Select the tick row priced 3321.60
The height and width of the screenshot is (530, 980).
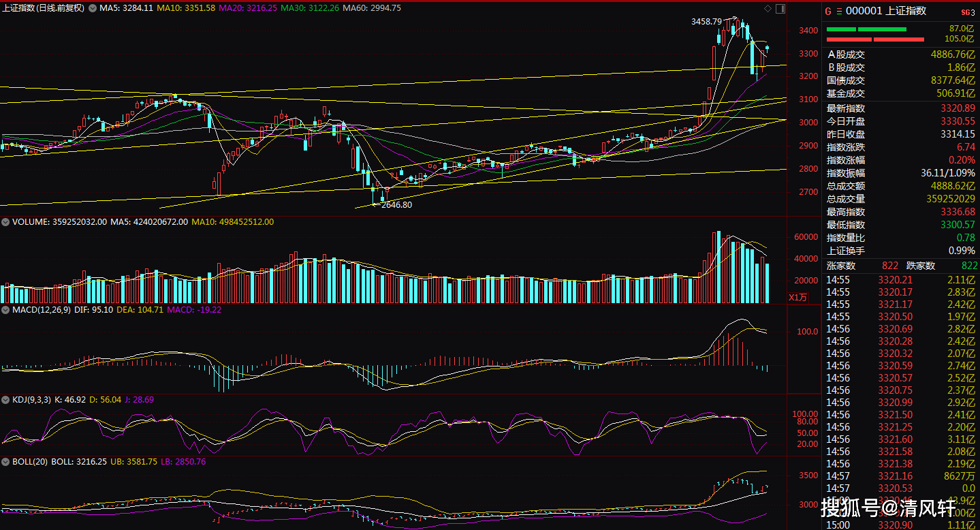pyautogui.click(x=900, y=439)
